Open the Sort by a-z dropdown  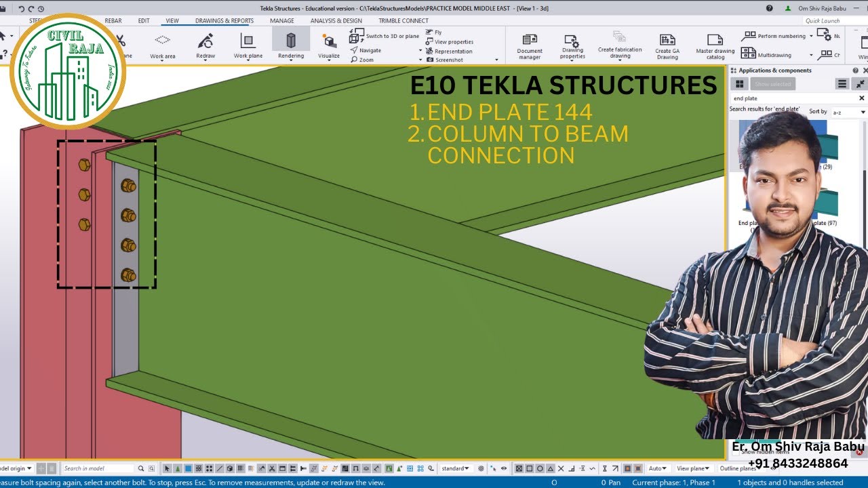pyautogui.click(x=849, y=112)
